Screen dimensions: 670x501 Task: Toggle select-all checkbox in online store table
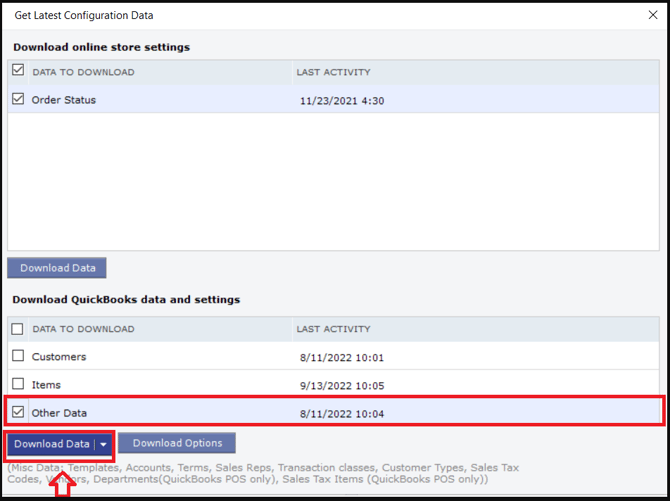[x=18, y=70]
